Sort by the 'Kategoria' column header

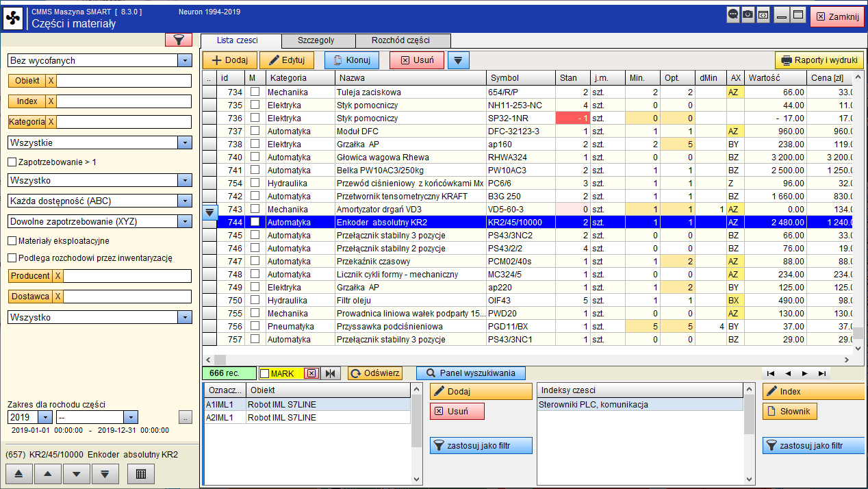[300, 78]
